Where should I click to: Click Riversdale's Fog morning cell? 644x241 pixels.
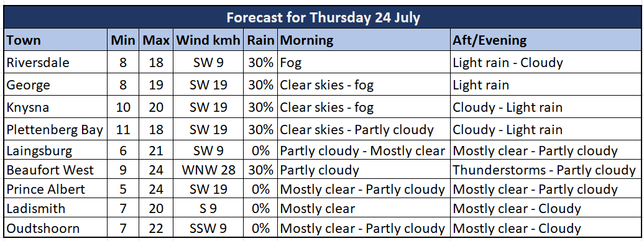pyautogui.click(x=364, y=62)
